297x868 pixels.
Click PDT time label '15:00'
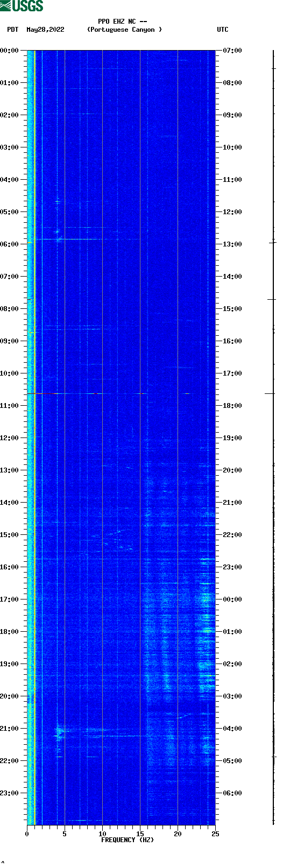click(x=9, y=535)
